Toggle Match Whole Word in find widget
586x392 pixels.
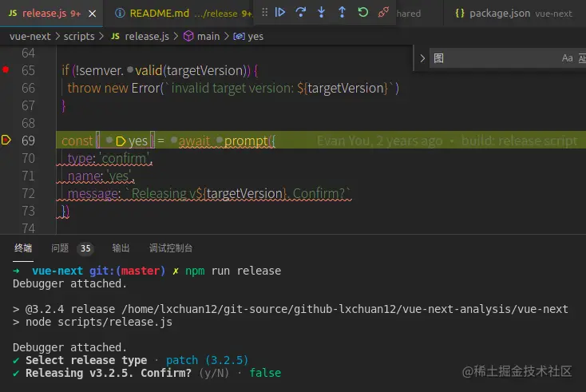(x=582, y=58)
